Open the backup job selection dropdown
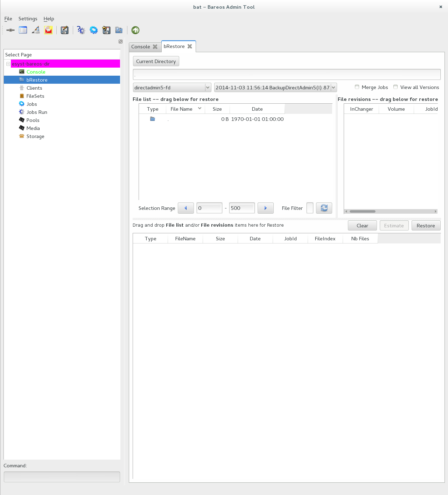Image resolution: width=448 pixels, height=495 pixels. point(275,88)
